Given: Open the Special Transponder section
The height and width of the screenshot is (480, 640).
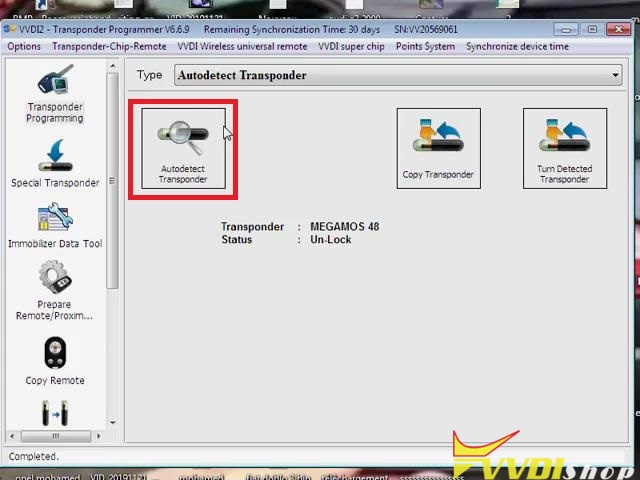Looking at the screenshot, I should [55, 164].
